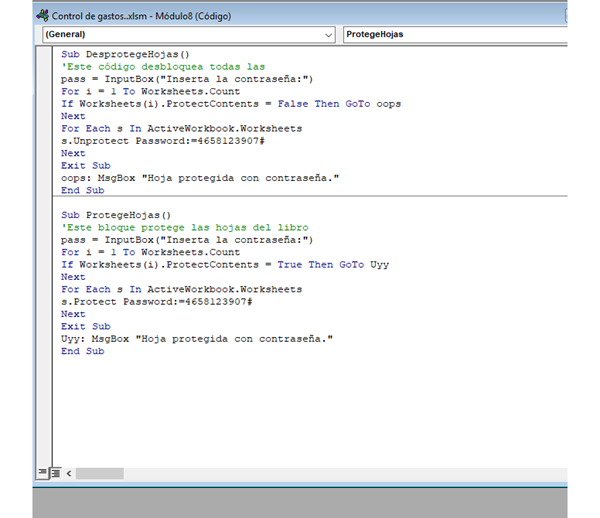This screenshot has height=518, width=600.
Task: Click the 'Sub ProtegeHojas()' declaration line
Action: pyautogui.click(x=116, y=215)
